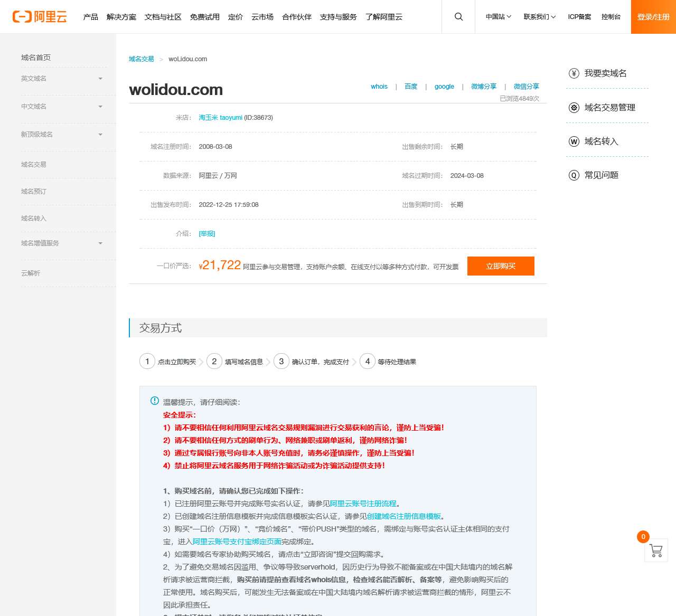The image size is (676, 616).
Task: Open the 控制台 console link
Action: coord(611,17)
